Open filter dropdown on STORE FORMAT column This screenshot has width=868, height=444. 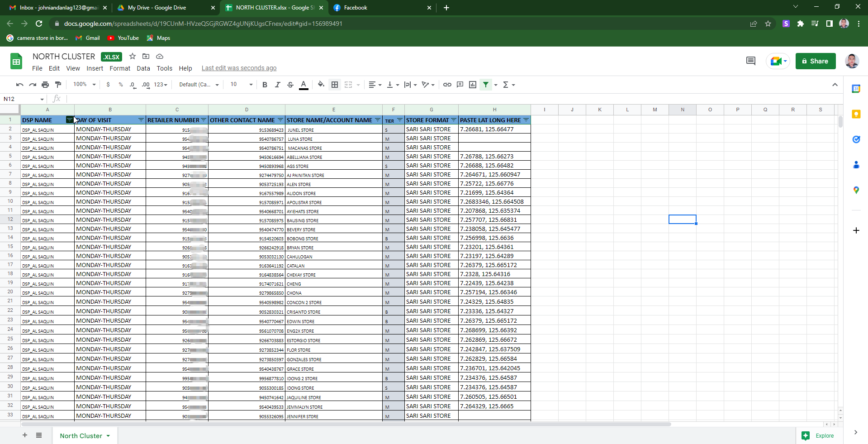coord(454,120)
